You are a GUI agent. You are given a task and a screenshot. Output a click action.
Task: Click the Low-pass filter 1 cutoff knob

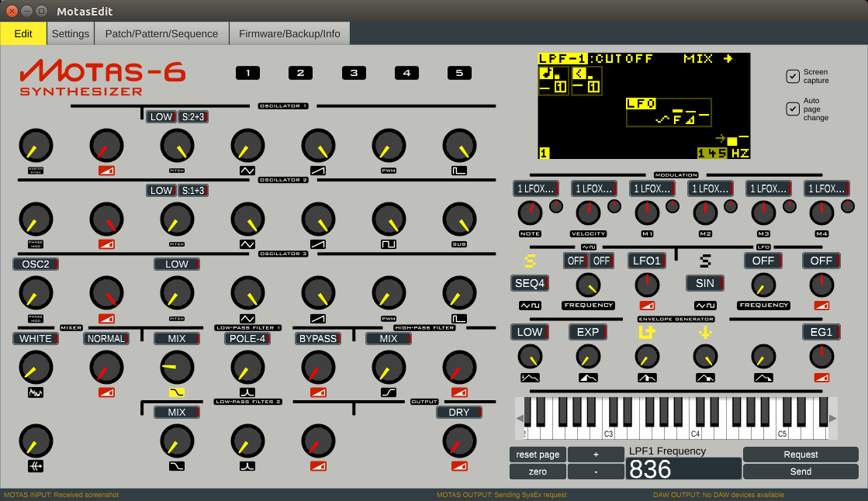(x=177, y=367)
